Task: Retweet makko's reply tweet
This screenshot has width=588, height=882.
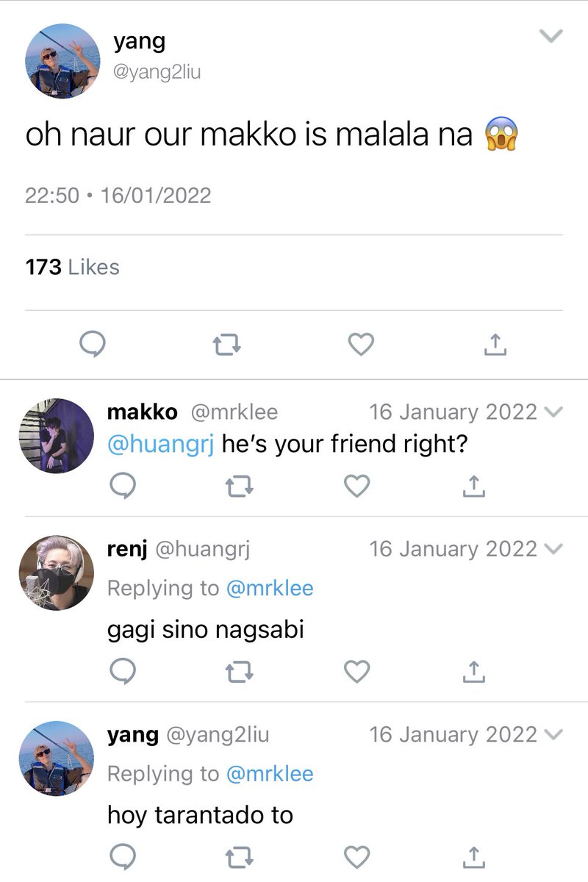Action: [239, 485]
